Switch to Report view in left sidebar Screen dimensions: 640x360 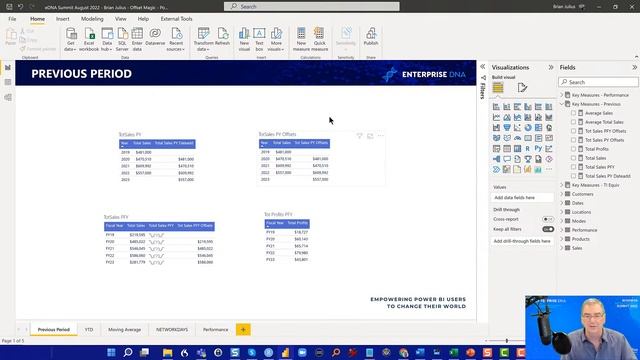tap(8, 67)
